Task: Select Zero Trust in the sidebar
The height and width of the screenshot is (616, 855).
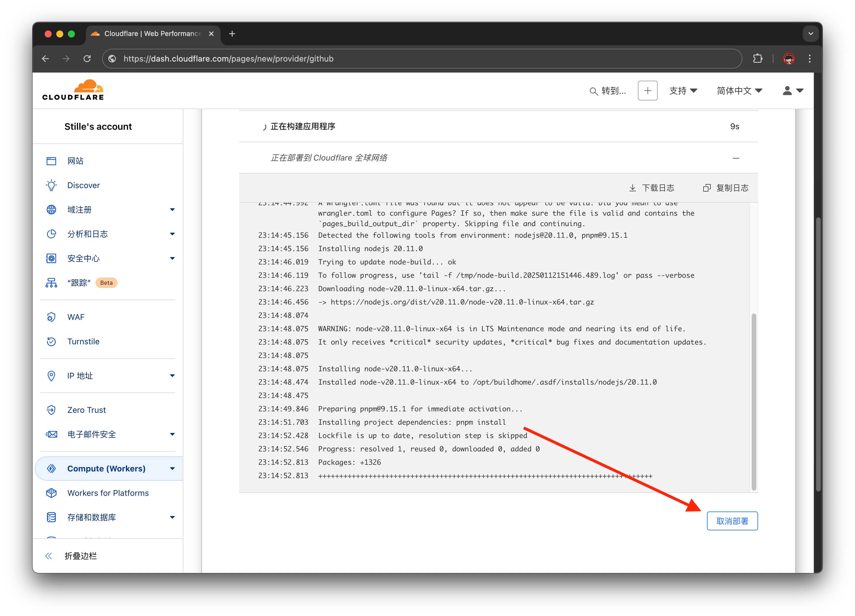Action: (86, 410)
